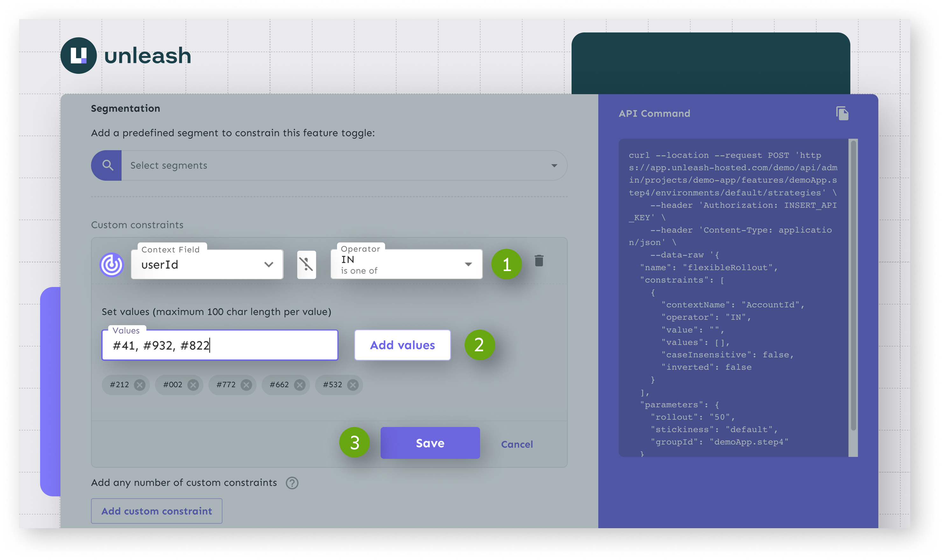Expand the Select segments dropdown
942x560 pixels.
click(554, 165)
